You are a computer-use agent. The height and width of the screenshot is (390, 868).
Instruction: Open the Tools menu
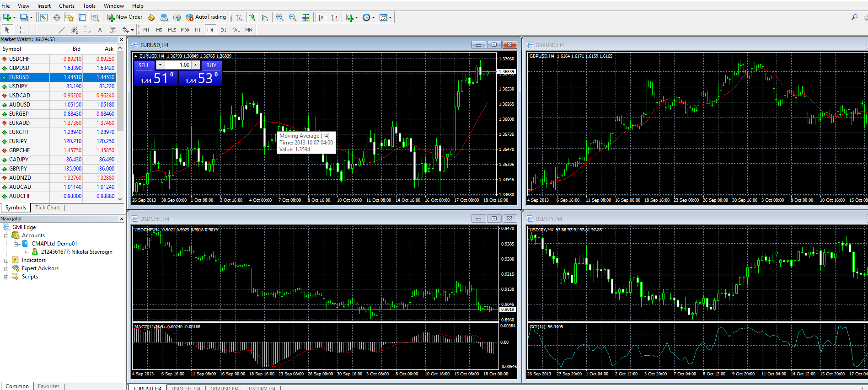click(x=89, y=6)
